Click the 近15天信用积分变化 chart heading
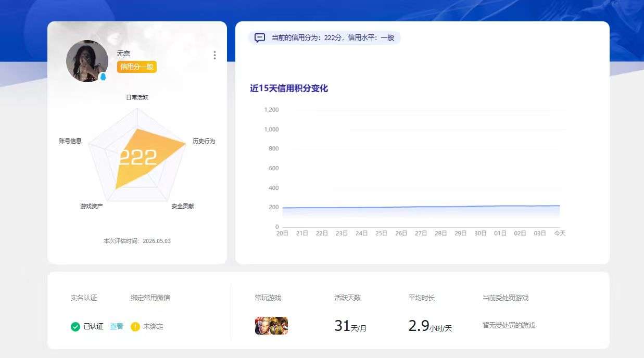Image resolution: width=644 pixels, height=358 pixels. click(x=289, y=88)
